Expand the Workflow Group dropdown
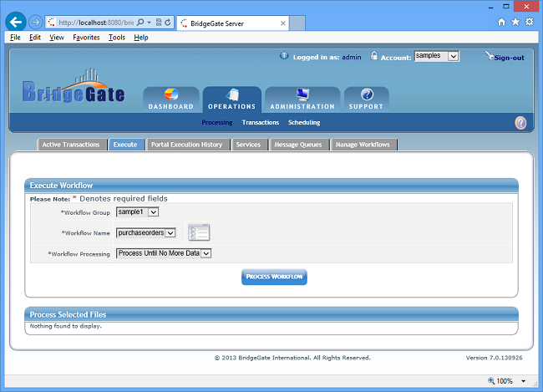Viewport: 543px width, 392px height. point(138,211)
